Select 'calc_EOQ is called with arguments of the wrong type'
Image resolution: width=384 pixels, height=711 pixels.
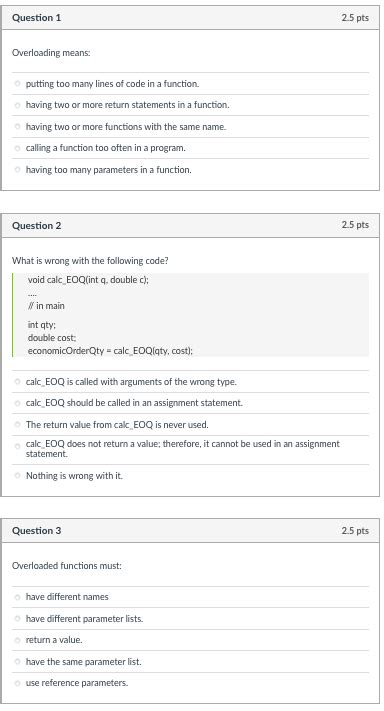tap(17, 382)
